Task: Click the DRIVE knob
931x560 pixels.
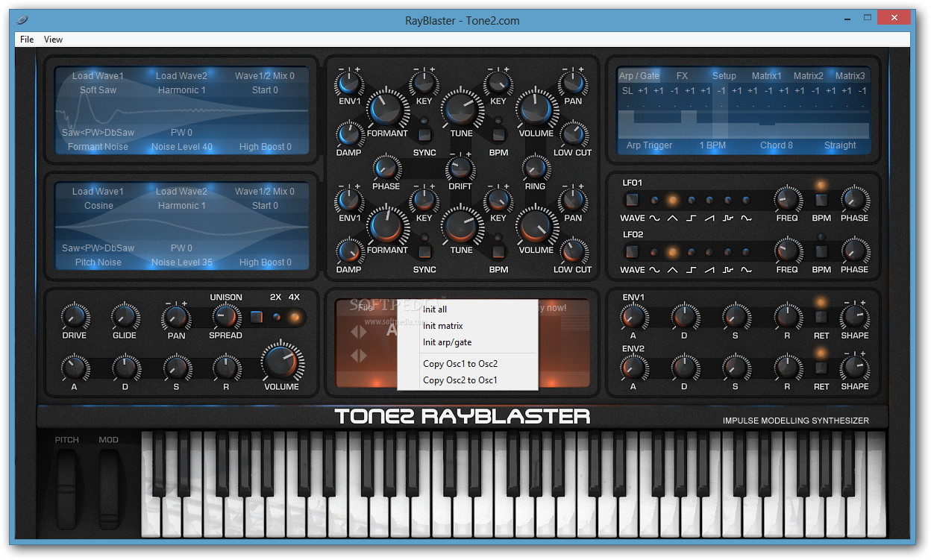Action: tap(74, 317)
